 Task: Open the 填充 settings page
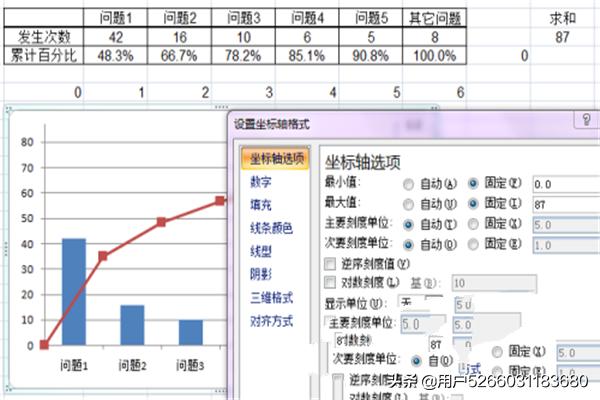pos(260,204)
